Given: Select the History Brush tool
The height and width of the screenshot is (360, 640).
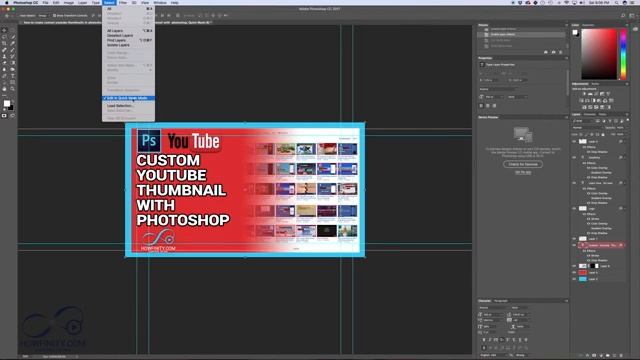Looking at the screenshot, I should pyautogui.click(x=13, y=56).
